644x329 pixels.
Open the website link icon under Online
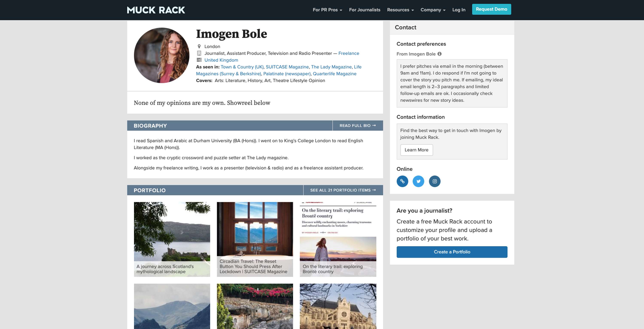point(402,181)
